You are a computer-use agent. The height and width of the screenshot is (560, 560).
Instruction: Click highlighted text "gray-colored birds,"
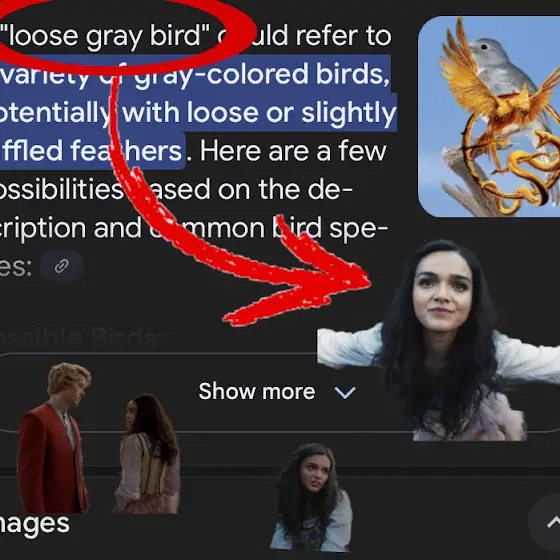(x=262, y=74)
